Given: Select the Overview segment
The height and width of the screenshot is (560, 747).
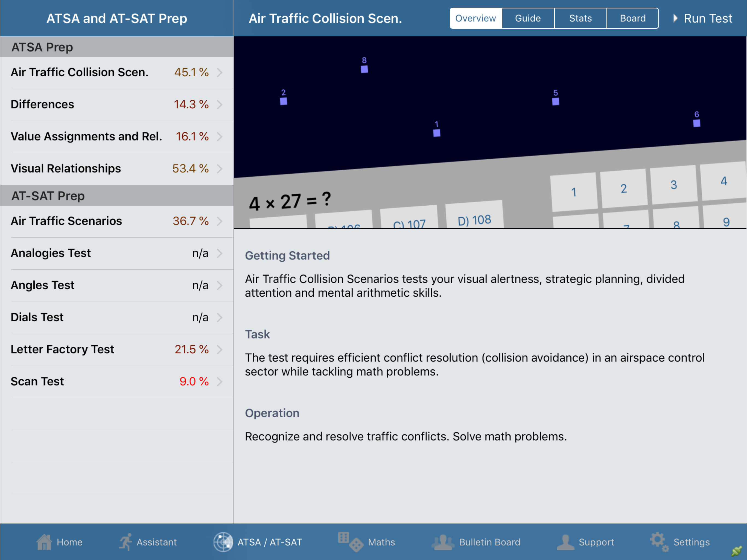Looking at the screenshot, I should tap(475, 18).
